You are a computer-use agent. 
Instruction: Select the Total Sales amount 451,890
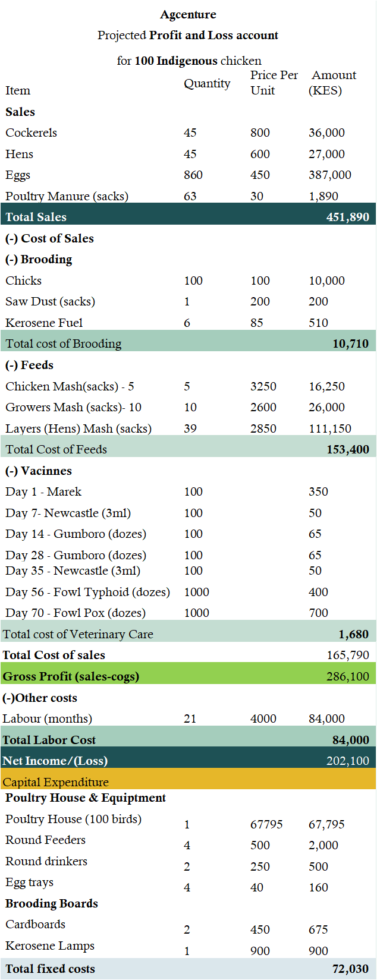click(348, 217)
